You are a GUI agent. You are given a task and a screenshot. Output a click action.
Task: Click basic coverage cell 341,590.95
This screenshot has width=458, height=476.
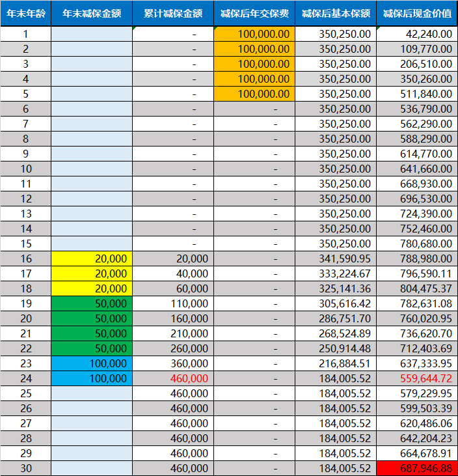click(x=336, y=259)
